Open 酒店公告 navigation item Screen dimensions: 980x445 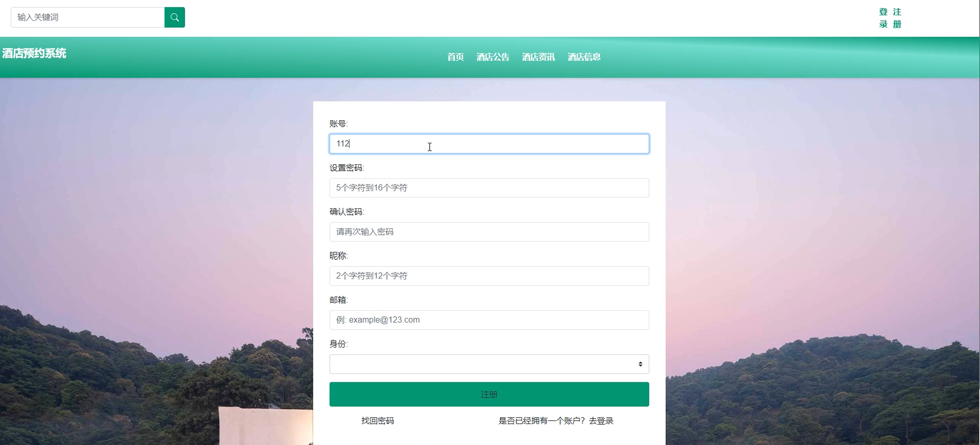coord(493,57)
